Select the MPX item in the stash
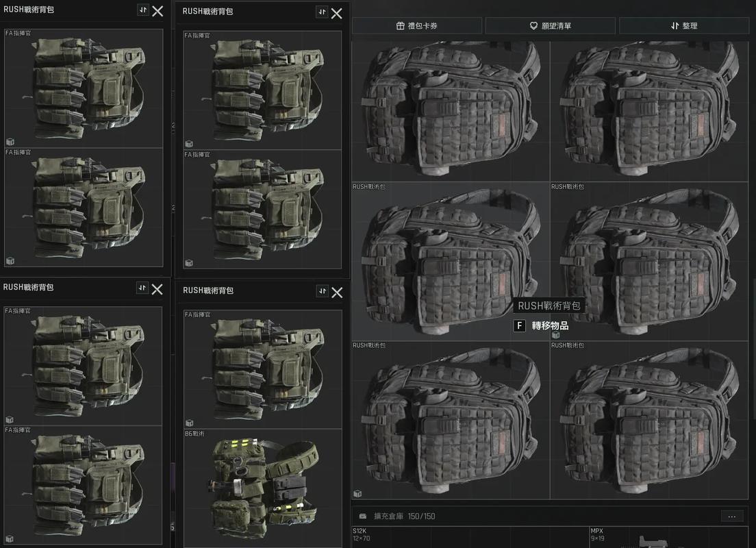 click(669, 537)
